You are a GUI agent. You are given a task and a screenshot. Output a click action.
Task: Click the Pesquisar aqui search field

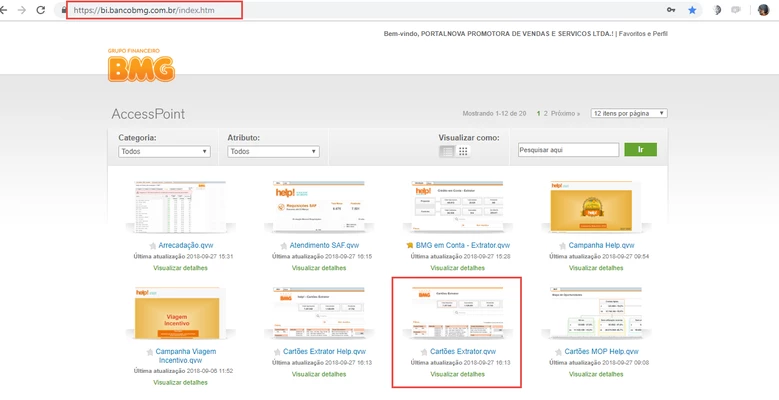pos(568,150)
